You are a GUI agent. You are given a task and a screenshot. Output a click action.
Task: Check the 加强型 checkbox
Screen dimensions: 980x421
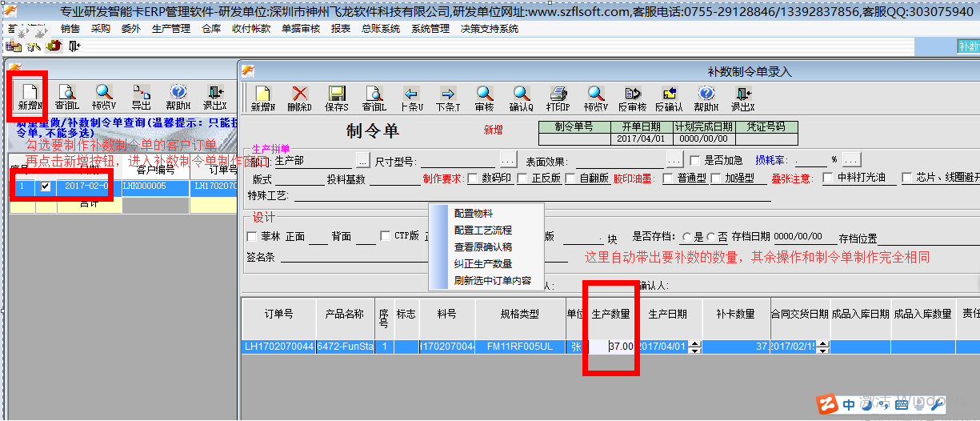tap(716, 178)
